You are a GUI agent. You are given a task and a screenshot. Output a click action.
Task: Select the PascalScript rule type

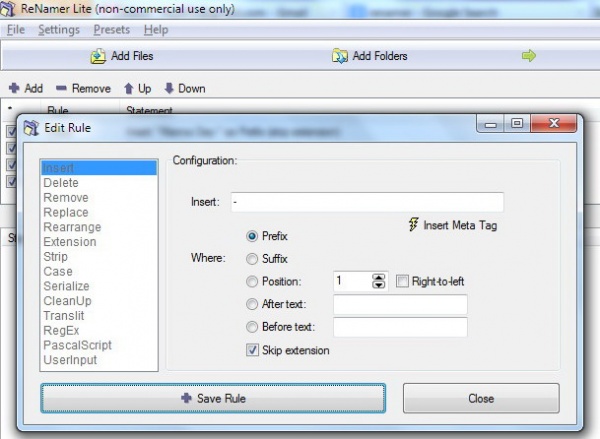tap(99, 345)
